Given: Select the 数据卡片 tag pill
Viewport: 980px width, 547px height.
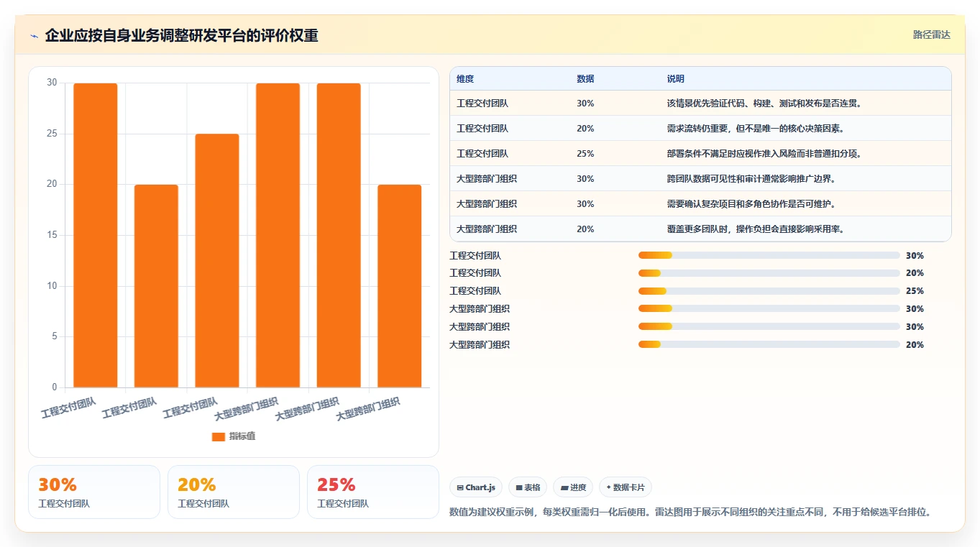Looking at the screenshot, I should pyautogui.click(x=626, y=487).
